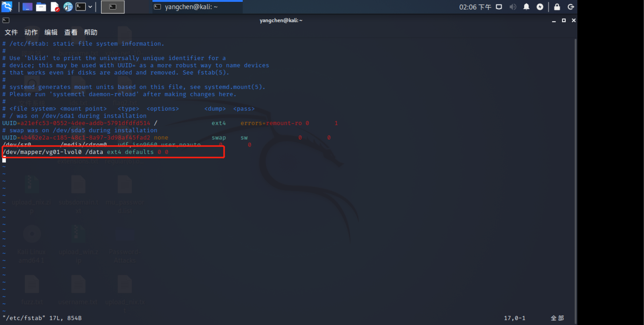The width and height of the screenshot is (644, 325).
Task: Click the 02:06 clock in panel
Action: click(x=475, y=7)
